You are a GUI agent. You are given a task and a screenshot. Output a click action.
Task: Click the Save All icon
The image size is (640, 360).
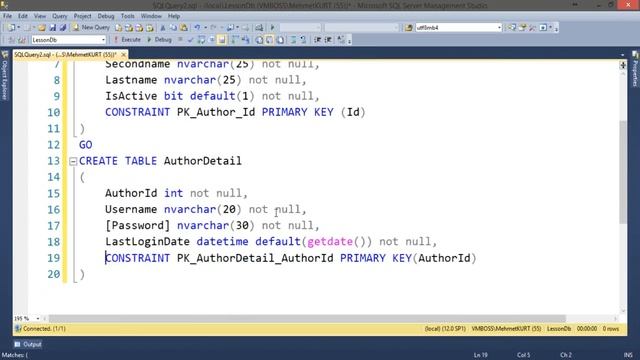pos(63,28)
